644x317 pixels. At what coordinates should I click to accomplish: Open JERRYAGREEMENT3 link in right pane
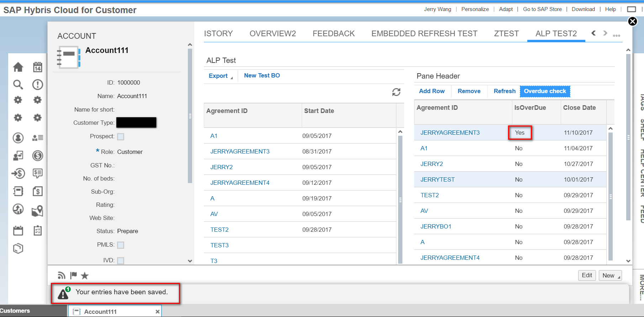coord(450,133)
